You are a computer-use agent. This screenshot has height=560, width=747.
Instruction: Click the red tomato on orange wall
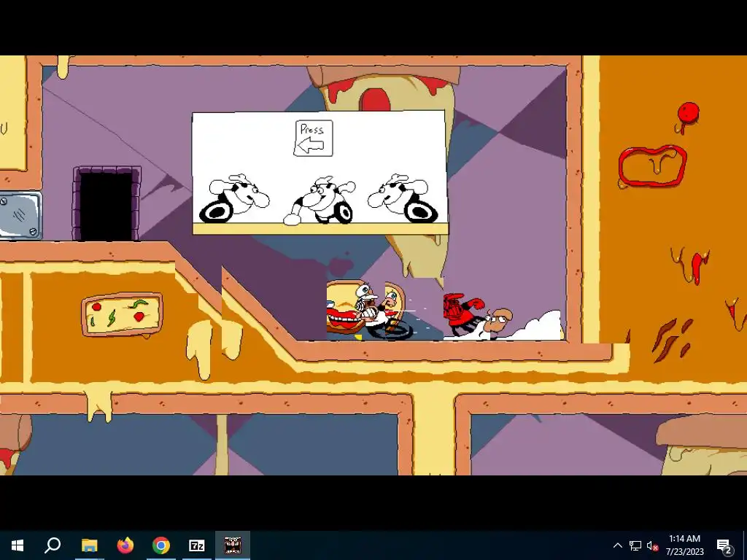click(x=688, y=114)
